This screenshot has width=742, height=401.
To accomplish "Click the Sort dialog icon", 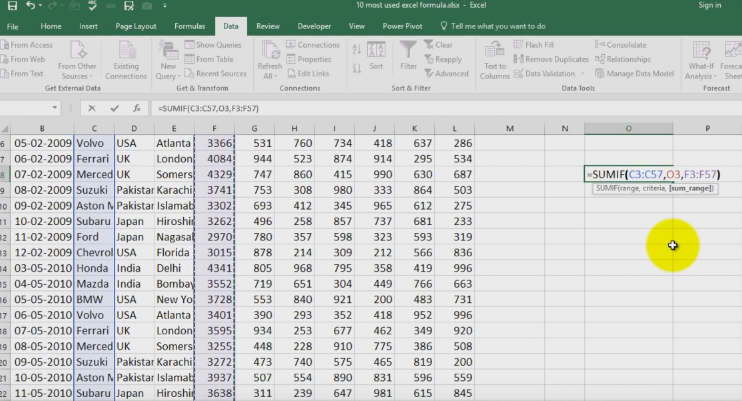I will coord(376,56).
